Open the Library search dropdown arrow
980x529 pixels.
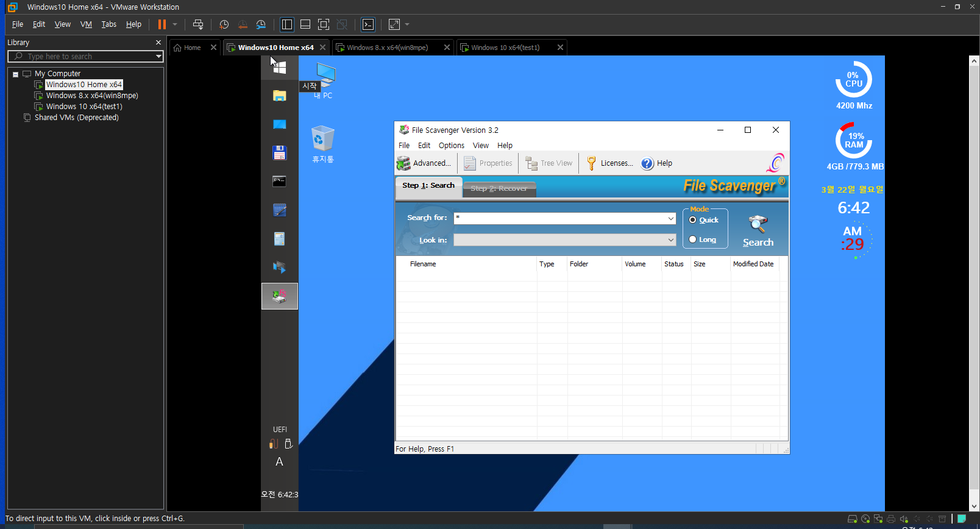tap(158, 56)
